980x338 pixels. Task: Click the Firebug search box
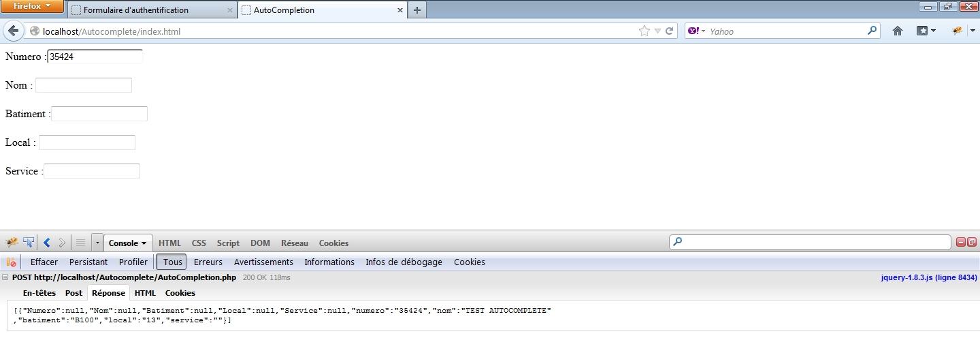click(810, 243)
